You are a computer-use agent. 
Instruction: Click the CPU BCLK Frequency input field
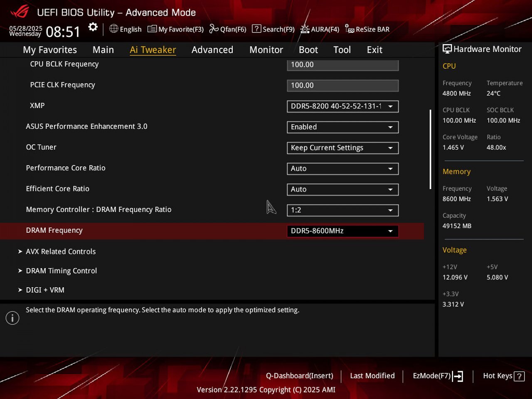click(342, 65)
